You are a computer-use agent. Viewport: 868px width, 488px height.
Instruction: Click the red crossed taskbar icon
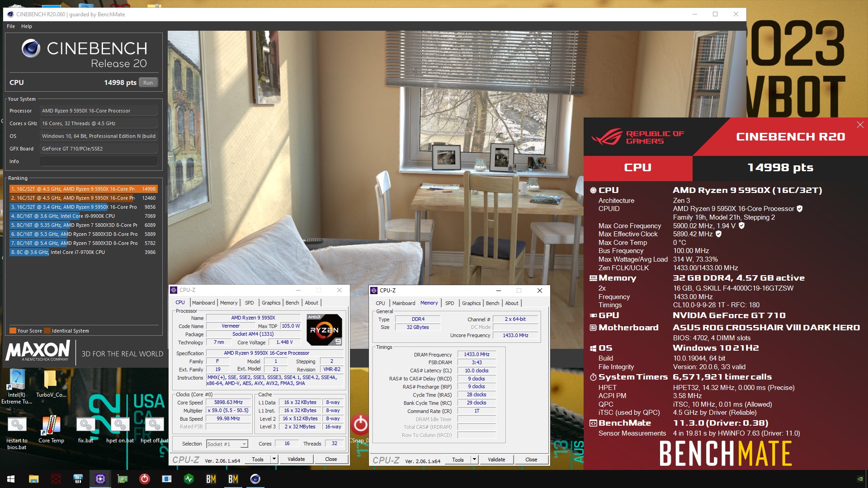click(56, 479)
